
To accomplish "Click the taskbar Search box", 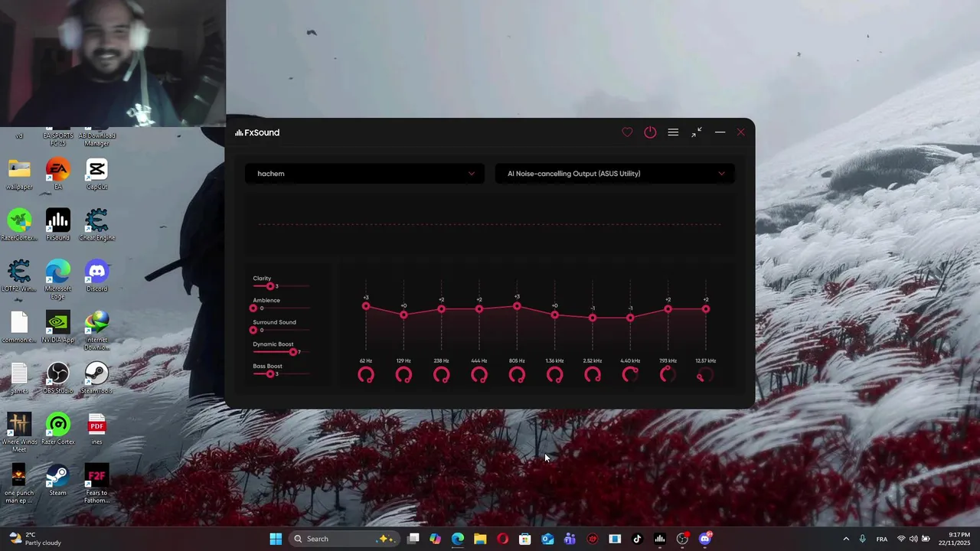I will tap(345, 539).
